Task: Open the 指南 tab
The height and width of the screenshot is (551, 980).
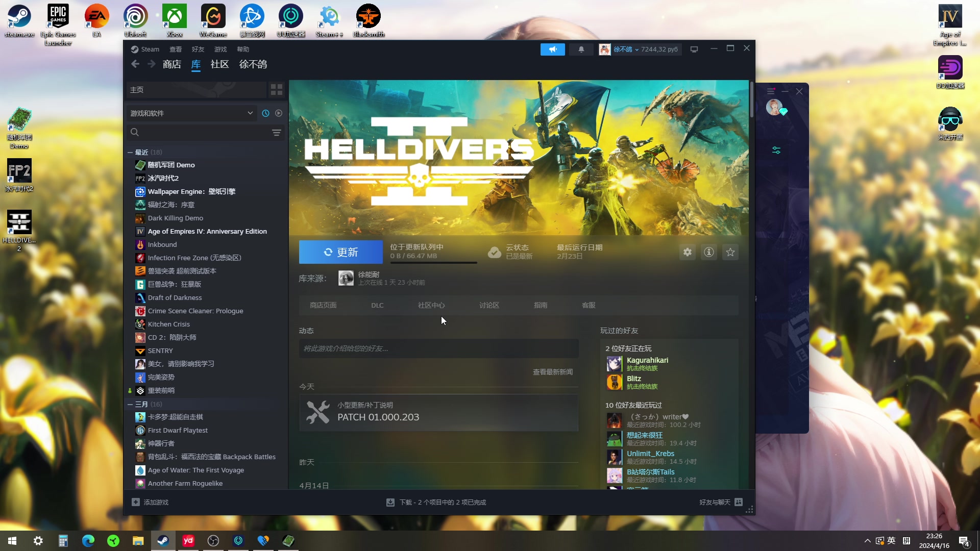Action: coord(541,305)
